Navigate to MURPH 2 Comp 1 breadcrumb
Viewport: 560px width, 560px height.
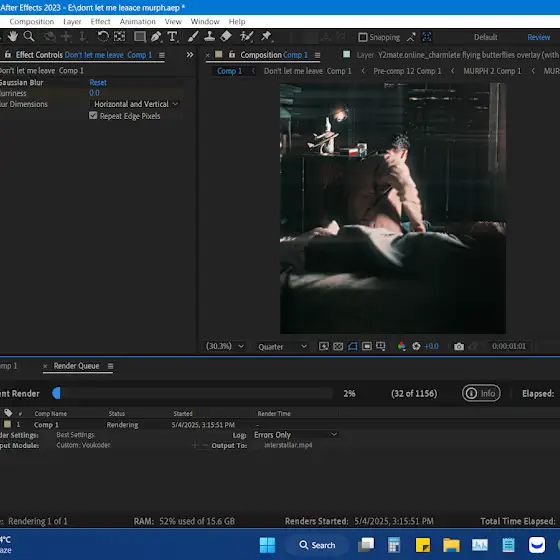(x=492, y=71)
